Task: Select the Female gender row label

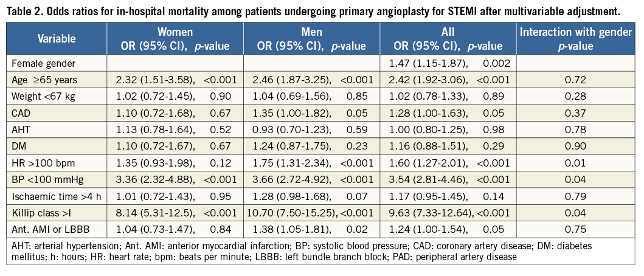Action: [41, 63]
